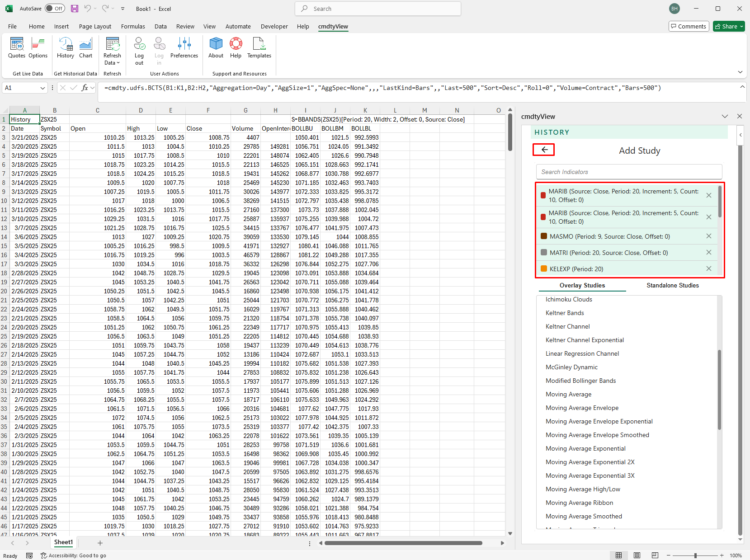This screenshot has height=560, width=750.
Task: Open the Share button dropdown
Action: [x=741, y=26]
